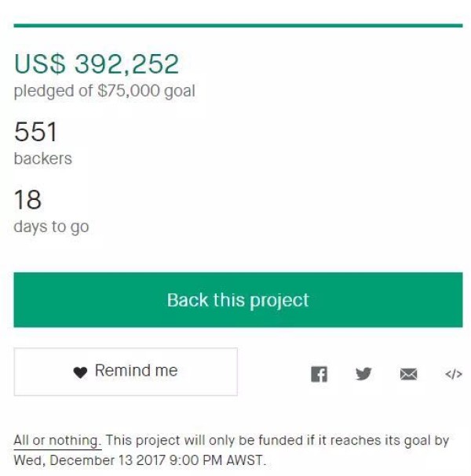Image resolution: width=471 pixels, height=476 pixels.
Task: Click the 9:00 PM AWST deadline time
Action: click(x=216, y=460)
